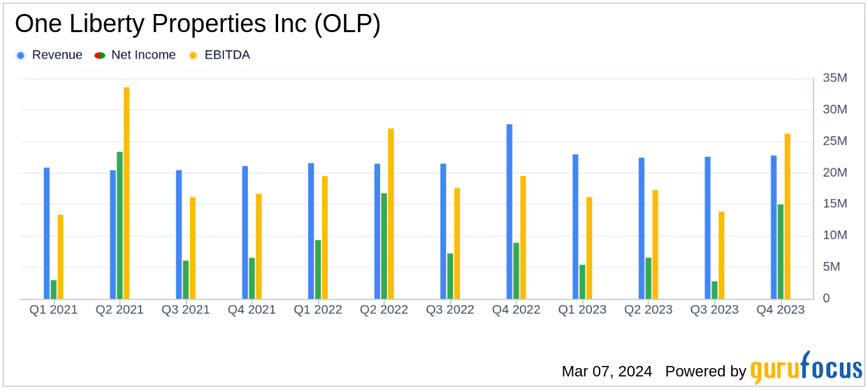The image size is (868, 389).
Task: Select the Q1 2021 Revenue bar
Action: pos(47,233)
